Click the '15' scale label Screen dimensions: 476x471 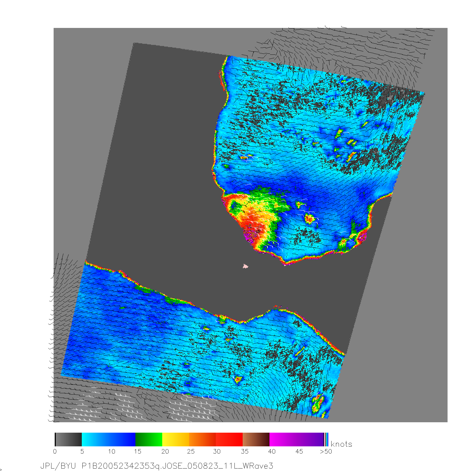[138, 451]
